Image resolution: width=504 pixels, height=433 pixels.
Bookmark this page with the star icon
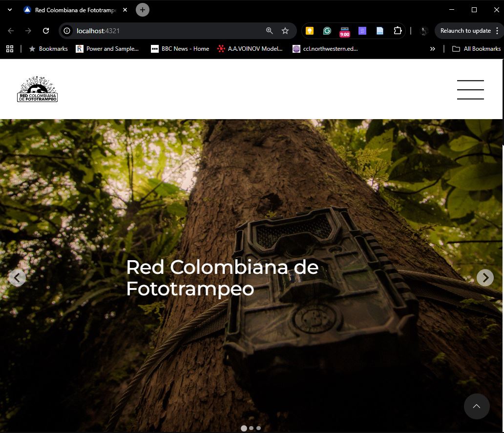click(285, 31)
